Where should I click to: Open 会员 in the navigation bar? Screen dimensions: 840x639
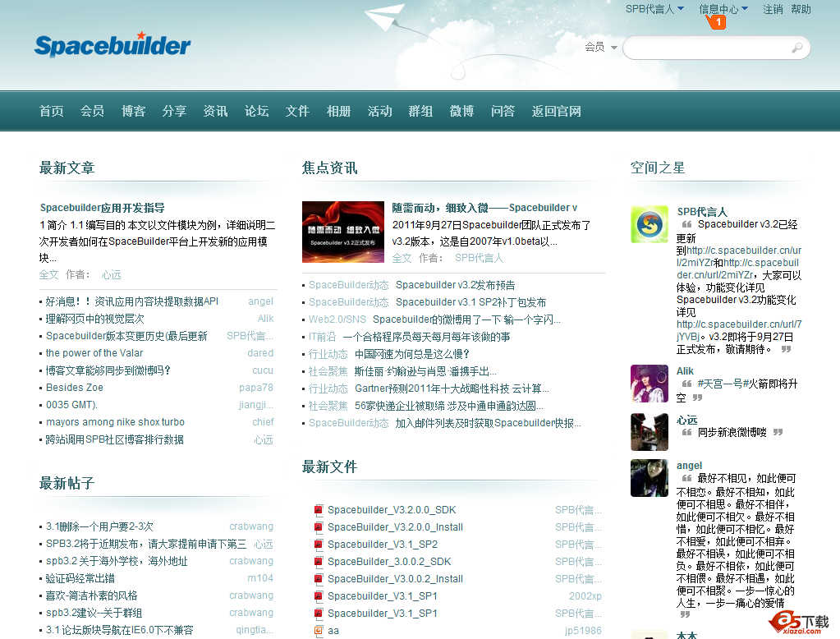pos(92,111)
